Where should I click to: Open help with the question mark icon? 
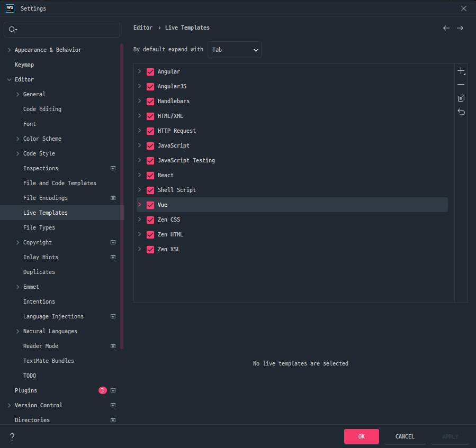pos(12,436)
